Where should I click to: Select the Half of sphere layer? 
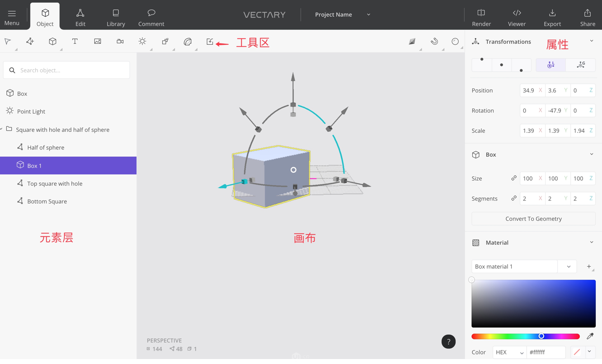tap(68, 147)
